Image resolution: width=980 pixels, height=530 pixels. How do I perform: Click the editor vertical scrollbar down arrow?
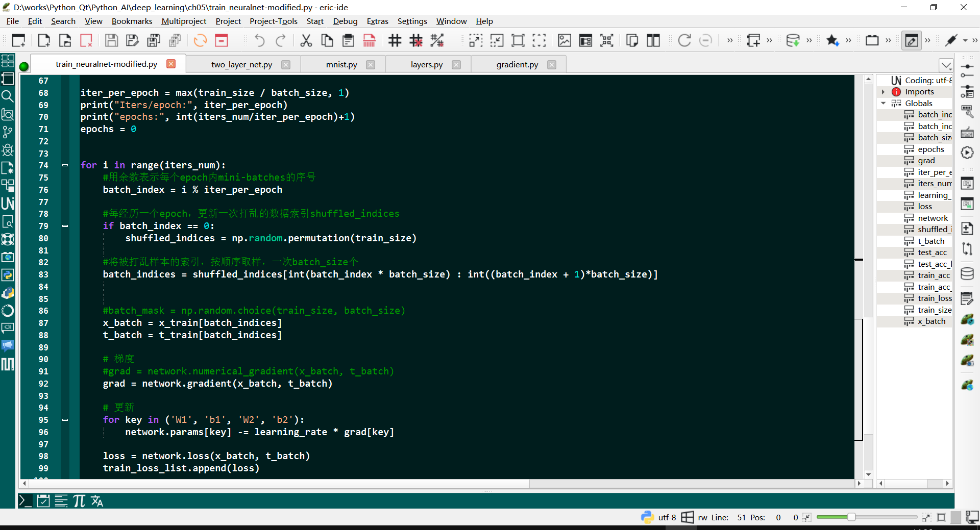[868, 474]
